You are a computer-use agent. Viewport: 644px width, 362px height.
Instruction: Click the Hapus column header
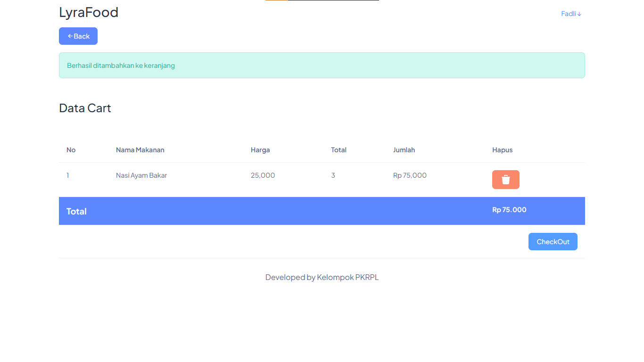tap(502, 150)
